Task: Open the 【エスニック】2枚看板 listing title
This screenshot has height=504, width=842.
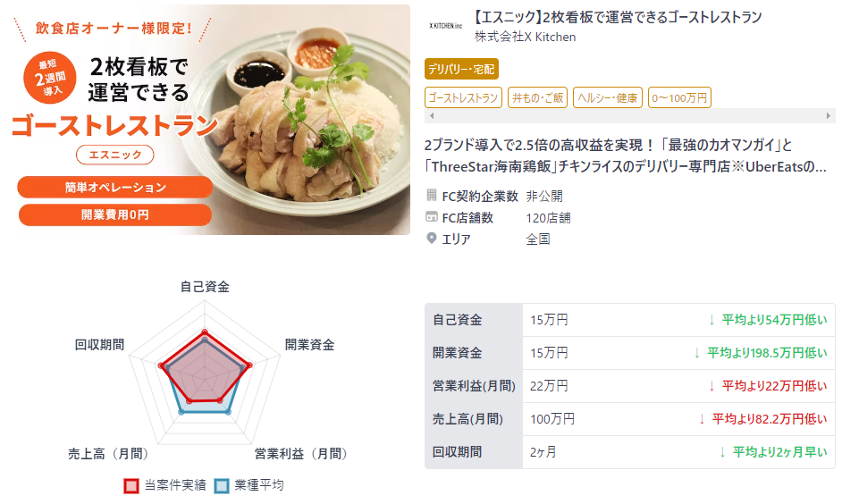Action: point(617,17)
